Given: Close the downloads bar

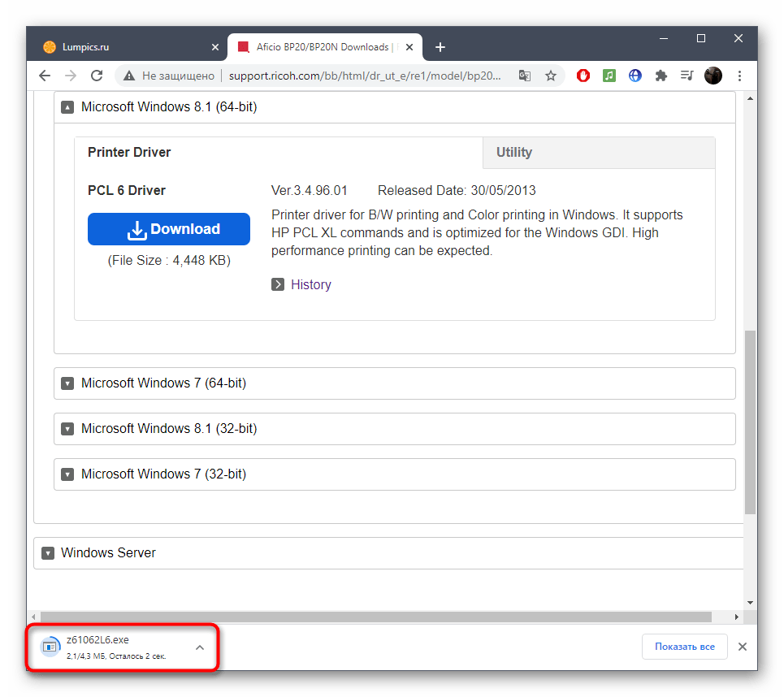Looking at the screenshot, I should (x=742, y=647).
